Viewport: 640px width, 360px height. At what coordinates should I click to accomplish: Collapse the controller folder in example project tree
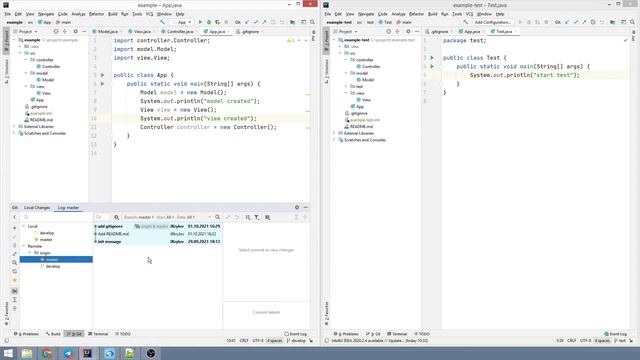(x=26, y=60)
